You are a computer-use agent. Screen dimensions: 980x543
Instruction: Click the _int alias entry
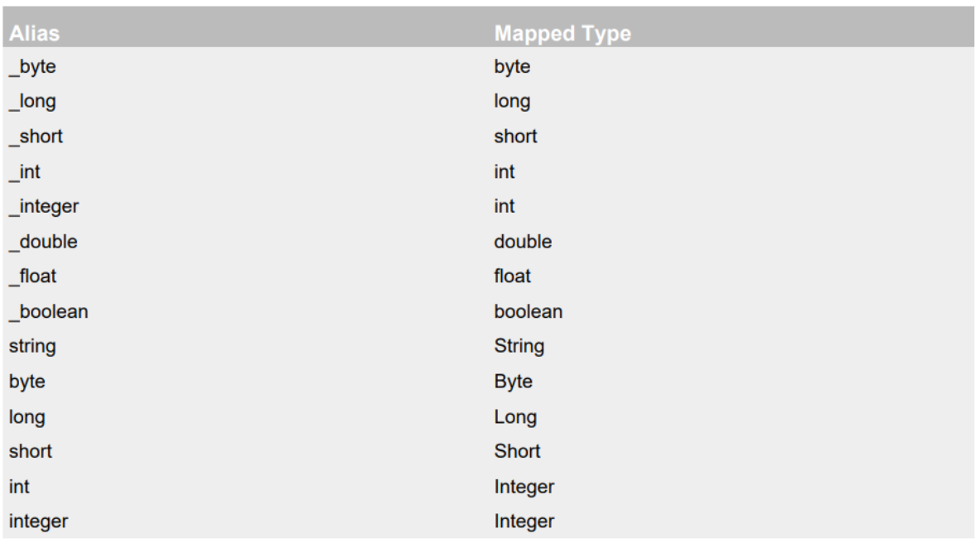(24, 172)
